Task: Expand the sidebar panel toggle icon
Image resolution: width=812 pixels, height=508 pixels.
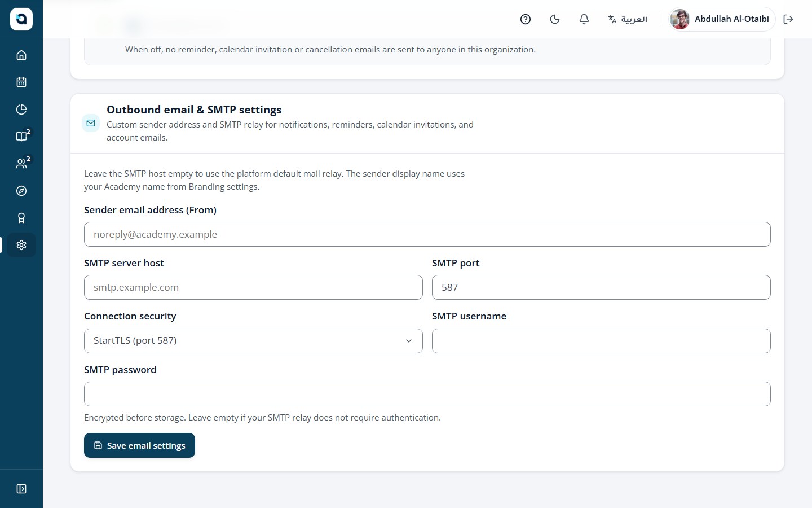Action: (x=21, y=489)
